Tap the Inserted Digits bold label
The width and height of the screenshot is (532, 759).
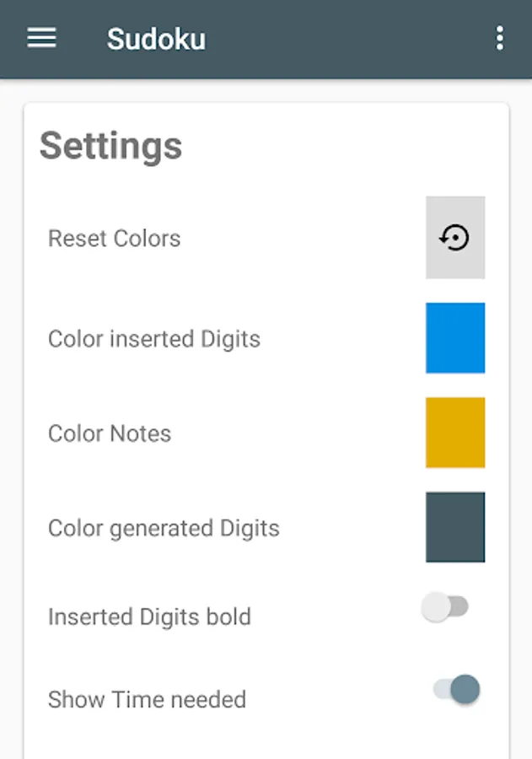click(149, 616)
